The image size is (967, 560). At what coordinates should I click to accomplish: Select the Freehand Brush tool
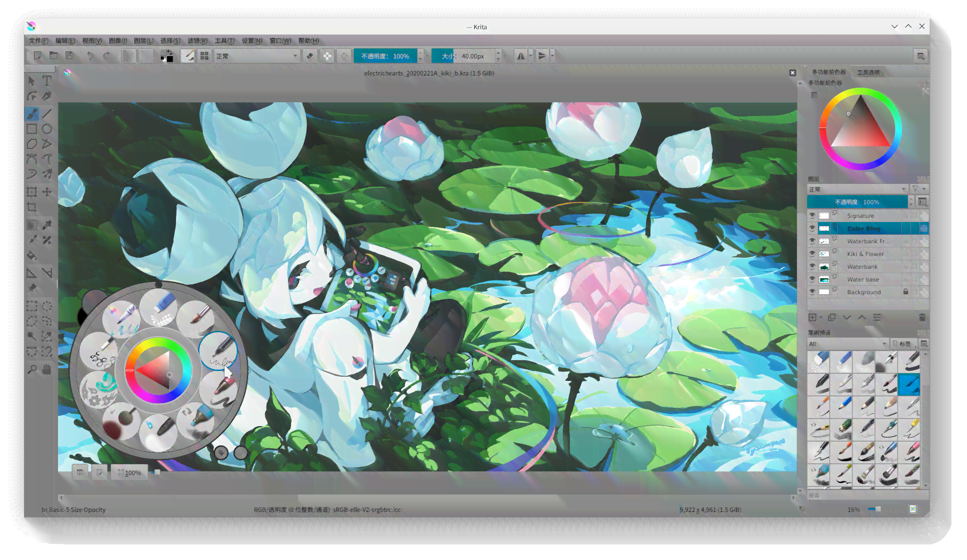[32, 114]
